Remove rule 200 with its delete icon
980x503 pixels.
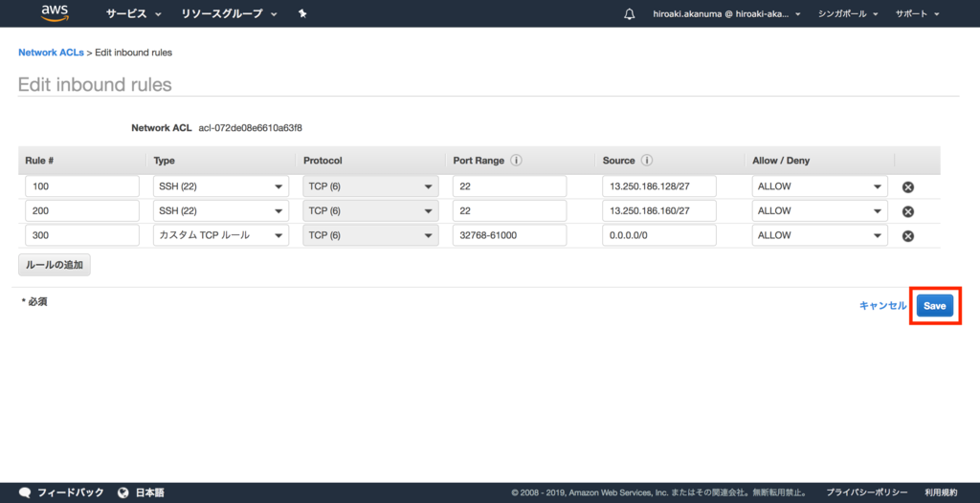[908, 211]
